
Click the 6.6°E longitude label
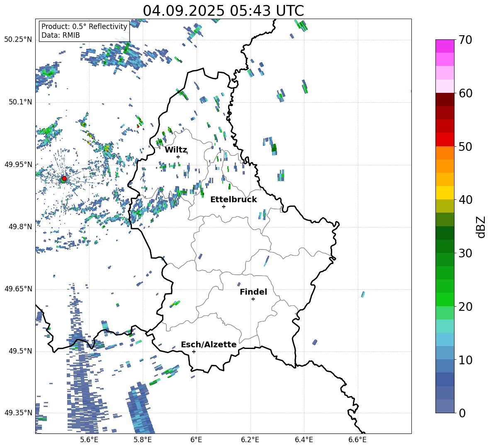[357, 440]
